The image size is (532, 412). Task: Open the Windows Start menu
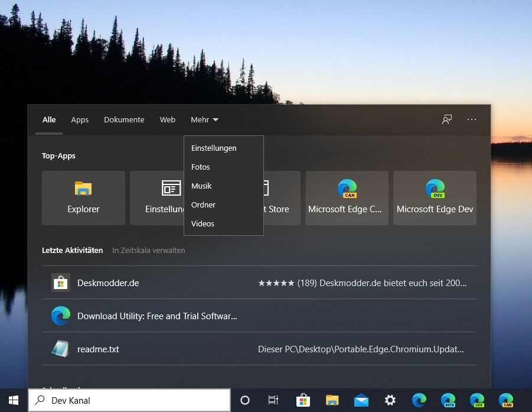14,400
